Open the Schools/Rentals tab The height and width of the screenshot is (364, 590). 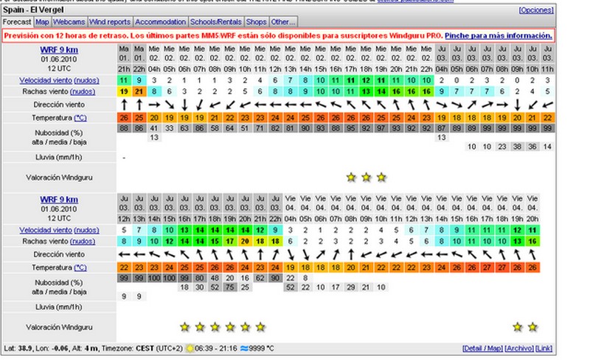pyautogui.click(x=215, y=22)
